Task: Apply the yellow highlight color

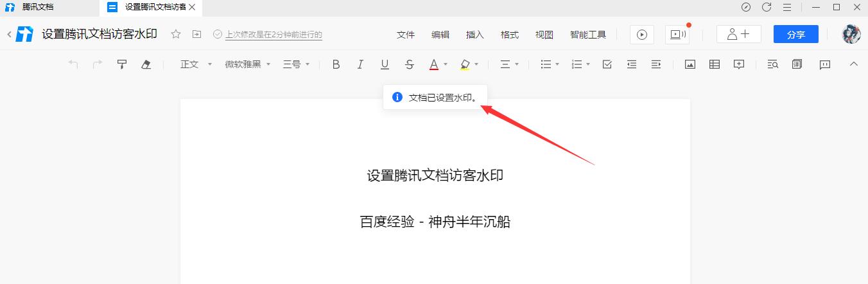Action: [465, 64]
